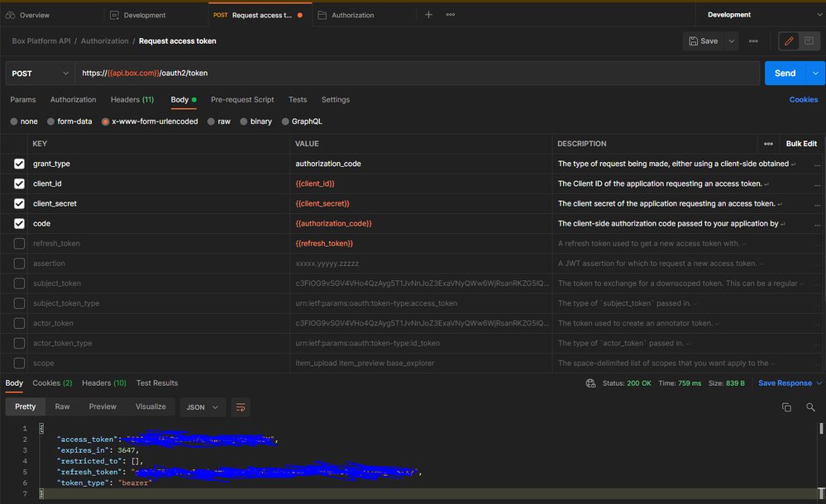Enable the refresh_token row checkbox

coord(19,244)
